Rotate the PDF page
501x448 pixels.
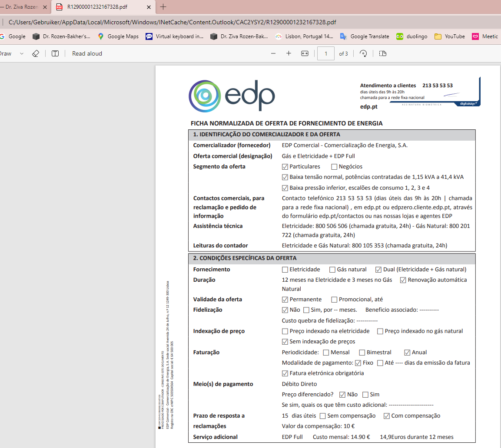coord(363,54)
